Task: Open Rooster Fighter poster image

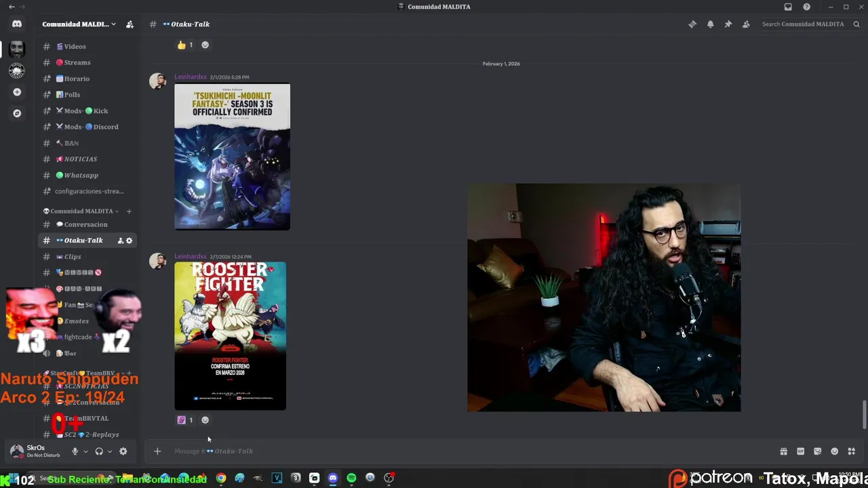Action: pos(230,336)
